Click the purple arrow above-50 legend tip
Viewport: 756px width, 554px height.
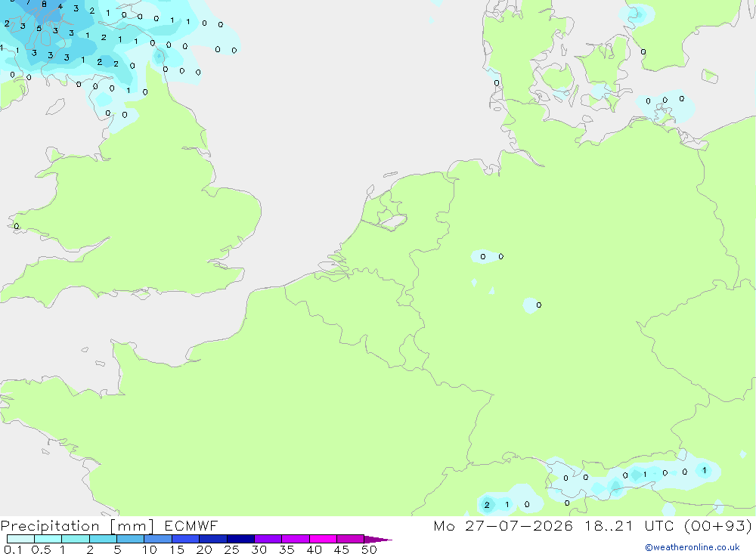point(378,539)
